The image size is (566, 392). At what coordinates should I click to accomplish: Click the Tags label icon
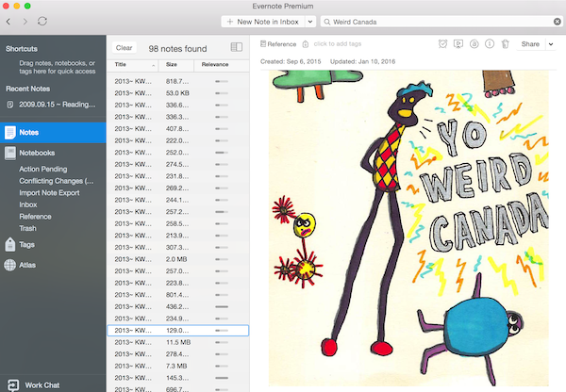pos(10,244)
